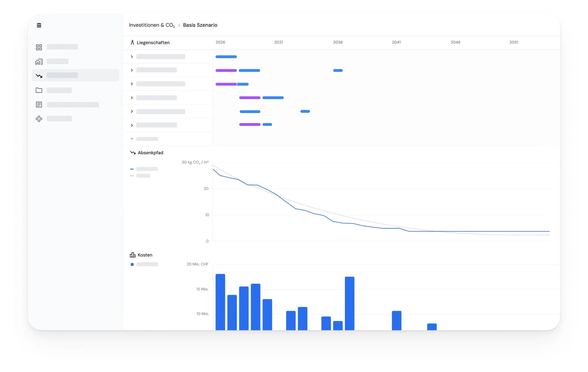
Task: Collapse the down-chevron row below the properties
Action: [x=132, y=139]
